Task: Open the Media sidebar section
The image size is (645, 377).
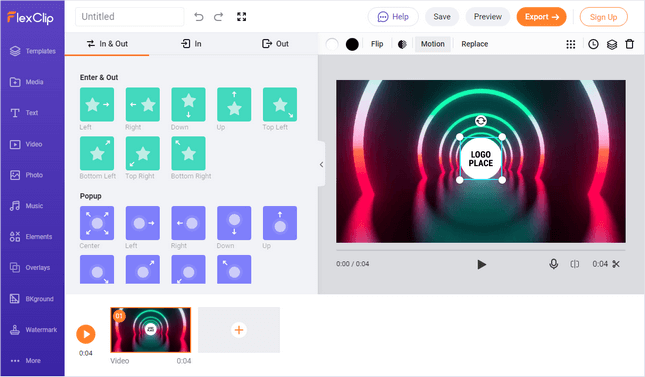Action: tap(27, 82)
